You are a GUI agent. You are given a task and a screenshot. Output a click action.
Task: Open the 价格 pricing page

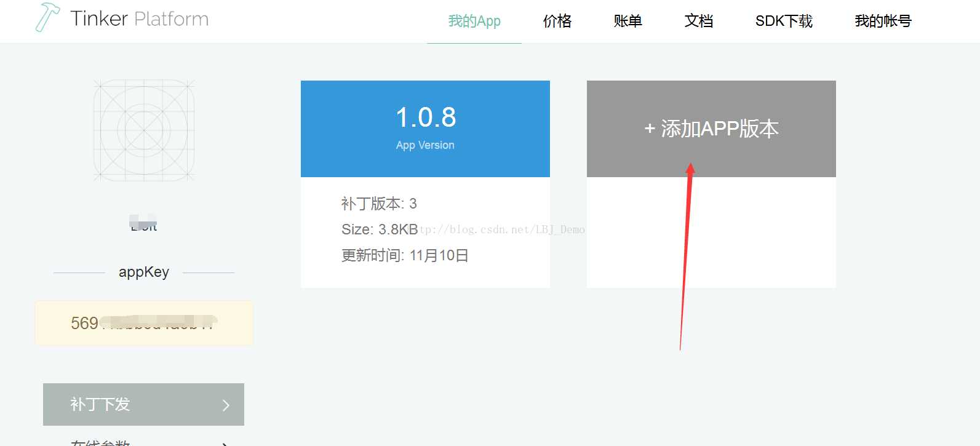(557, 21)
